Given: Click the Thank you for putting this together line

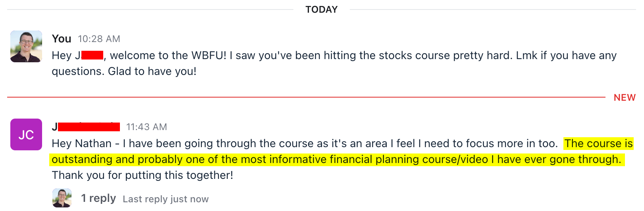Looking at the screenshot, I should [x=143, y=175].
